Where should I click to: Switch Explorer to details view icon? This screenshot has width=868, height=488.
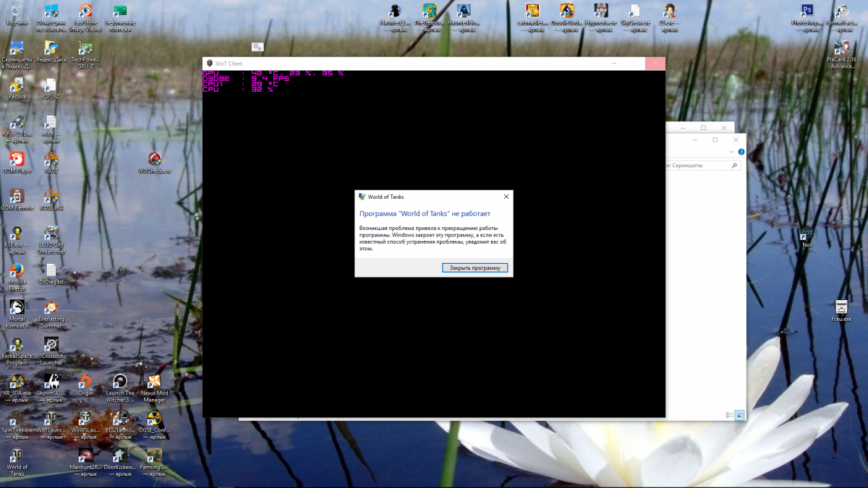tap(729, 415)
